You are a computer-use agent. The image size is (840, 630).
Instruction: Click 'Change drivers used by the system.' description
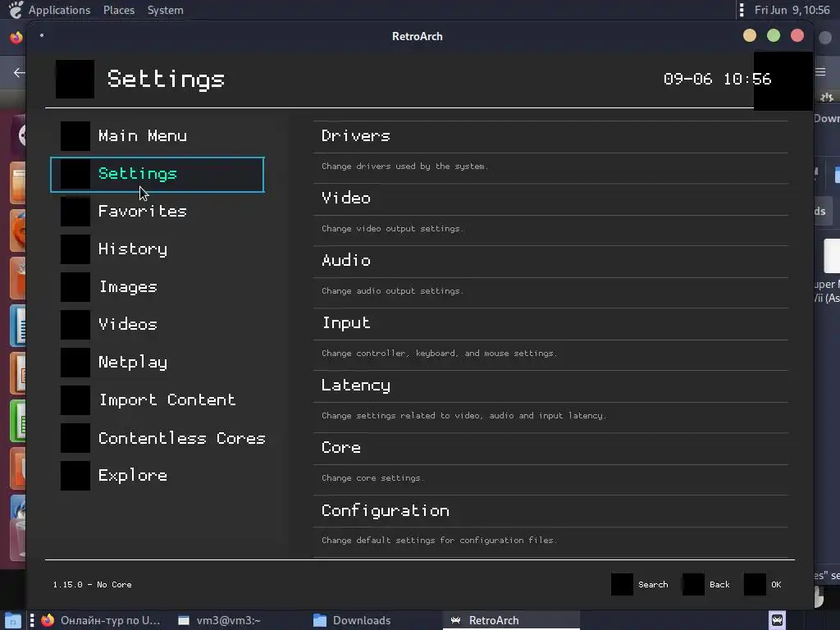[x=405, y=167]
